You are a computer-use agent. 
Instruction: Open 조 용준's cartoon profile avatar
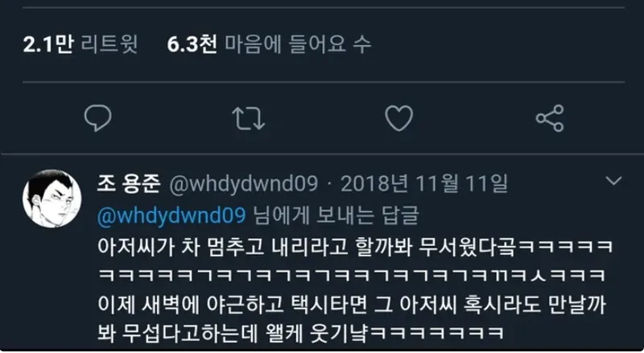tap(52, 198)
